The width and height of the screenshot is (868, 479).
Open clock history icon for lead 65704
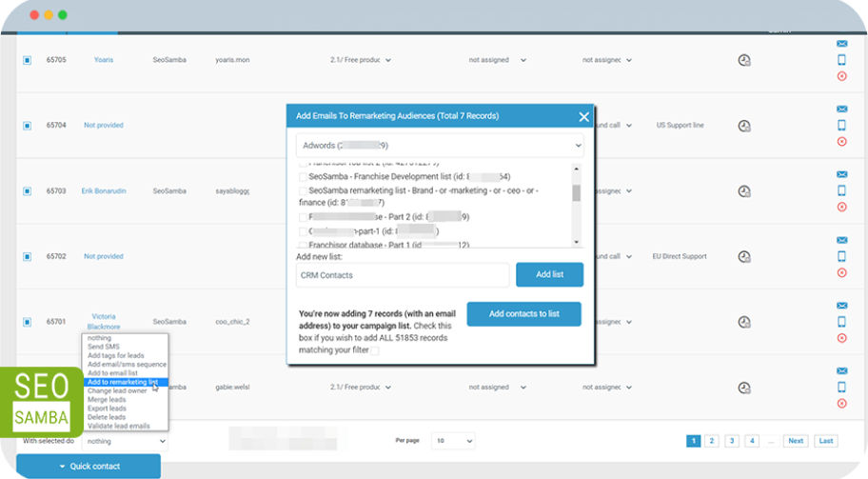pos(744,126)
